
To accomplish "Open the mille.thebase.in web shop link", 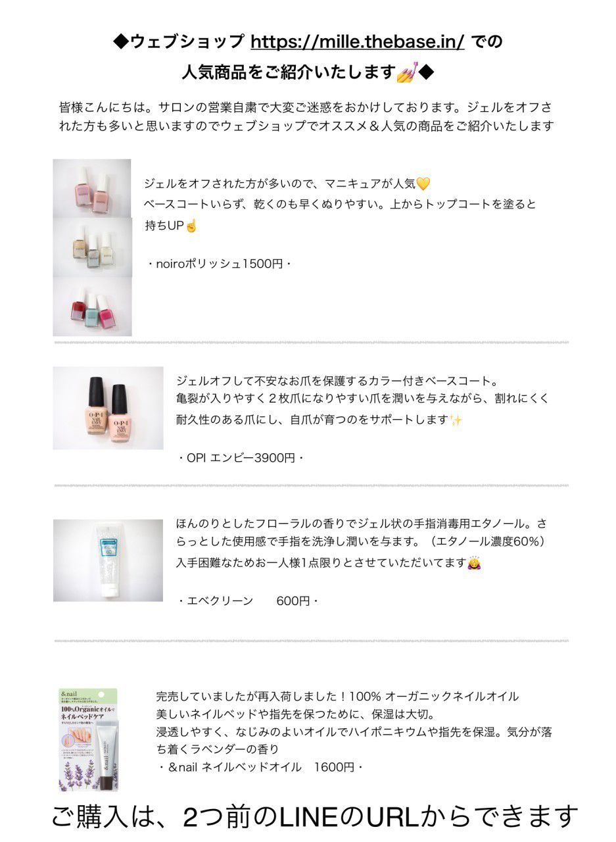I will tap(358, 42).
